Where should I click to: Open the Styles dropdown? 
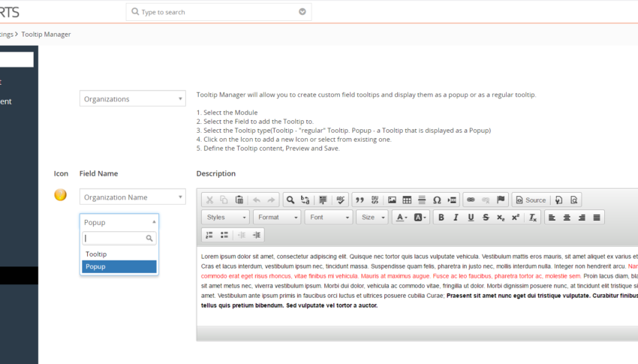coord(226,217)
